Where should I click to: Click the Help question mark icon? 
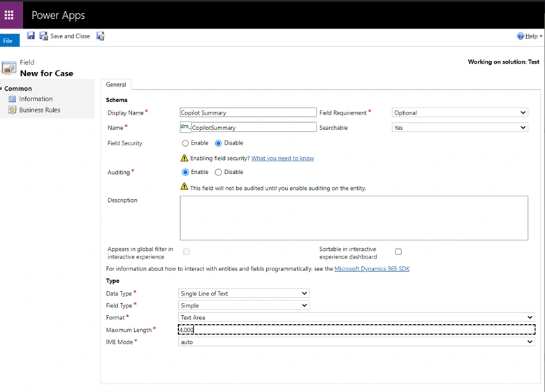click(x=520, y=36)
